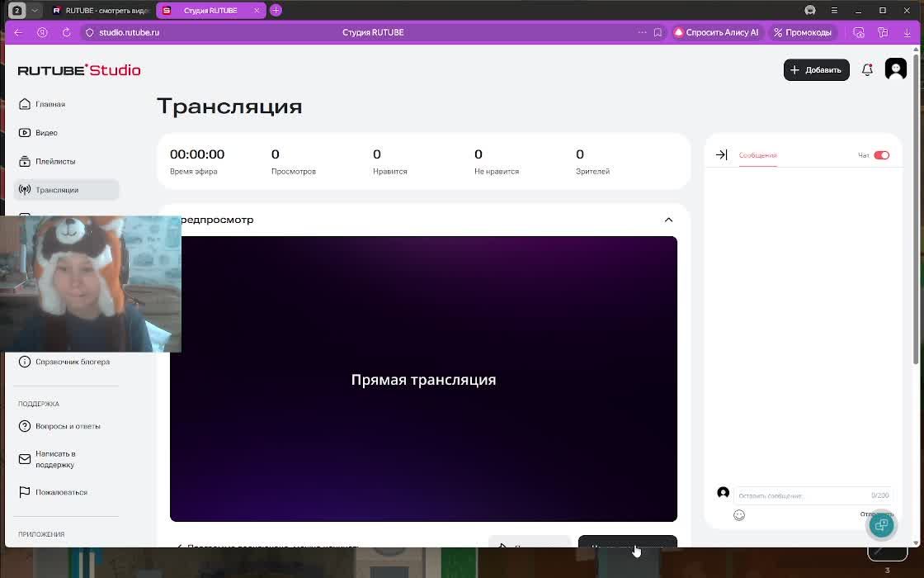Close the Студия RUTUBE tab
The height and width of the screenshot is (578, 924).
257,11
